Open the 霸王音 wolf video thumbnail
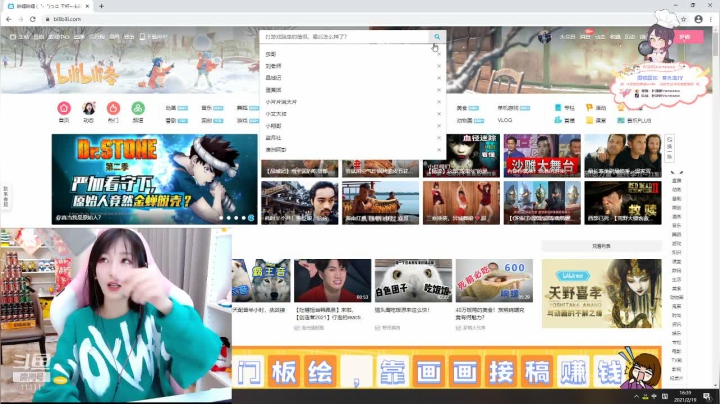Image resolution: width=720 pixels, height=404 pixels. pos(261,280)
